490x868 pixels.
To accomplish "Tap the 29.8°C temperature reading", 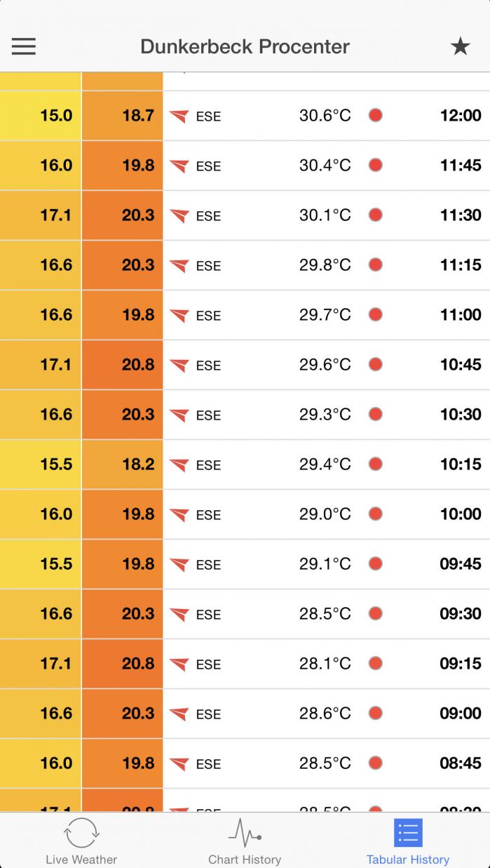I will click(325, 265).
